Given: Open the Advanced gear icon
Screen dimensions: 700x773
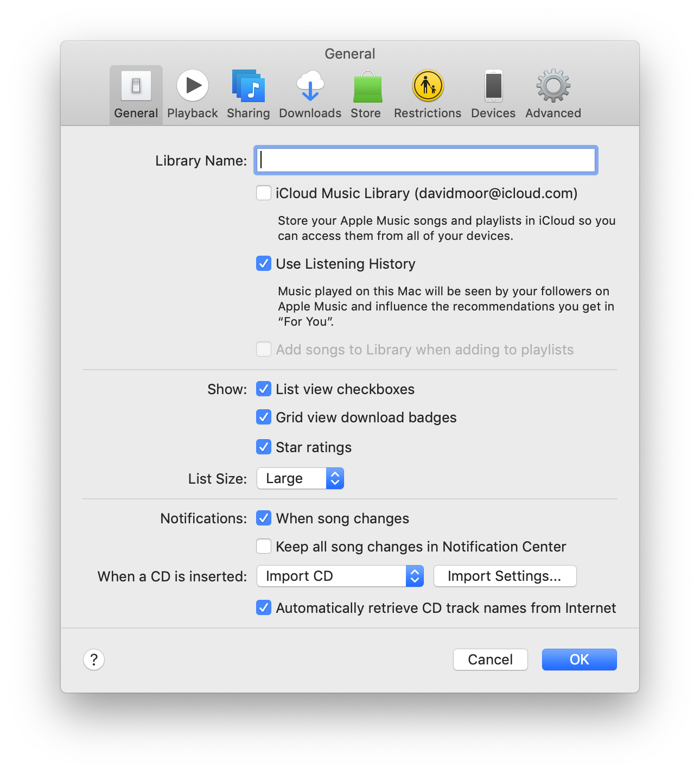Looking at the screenshot, I should click(553, 86).
